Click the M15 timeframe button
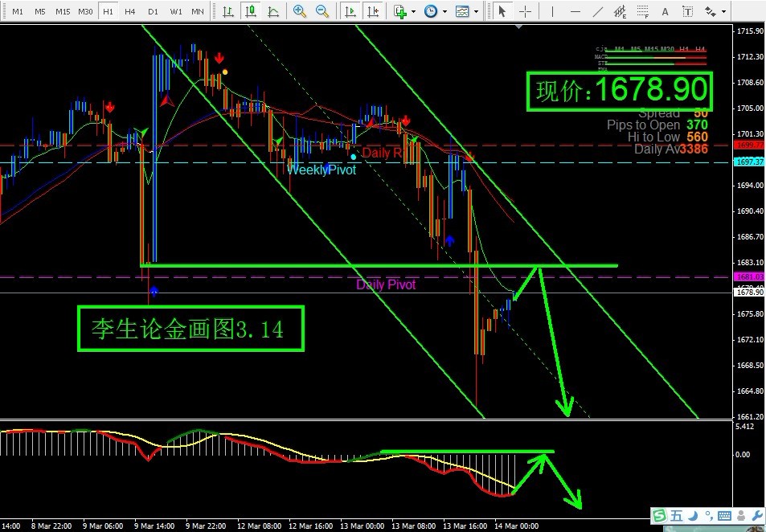The width and height of the screenshot is (766, 532). (63, 11)
